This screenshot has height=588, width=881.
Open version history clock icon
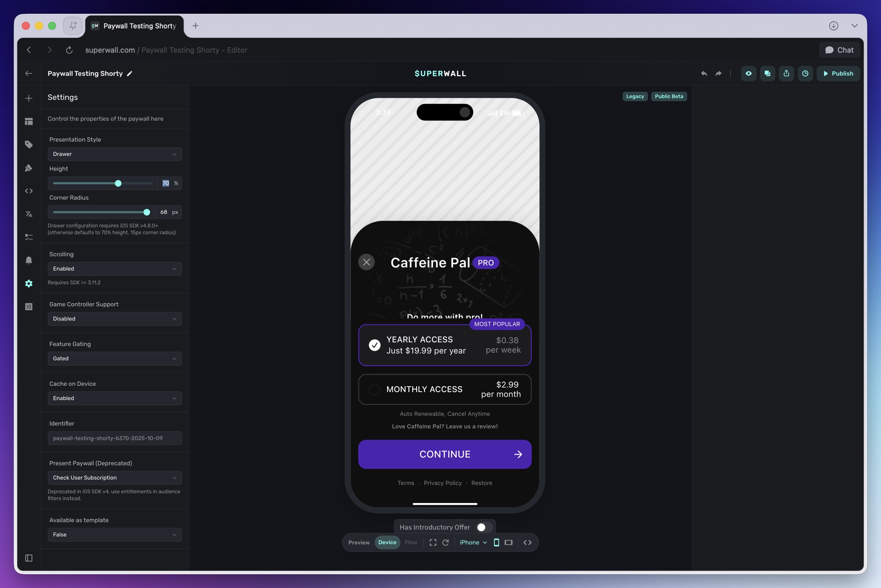(x=805, y=73)
